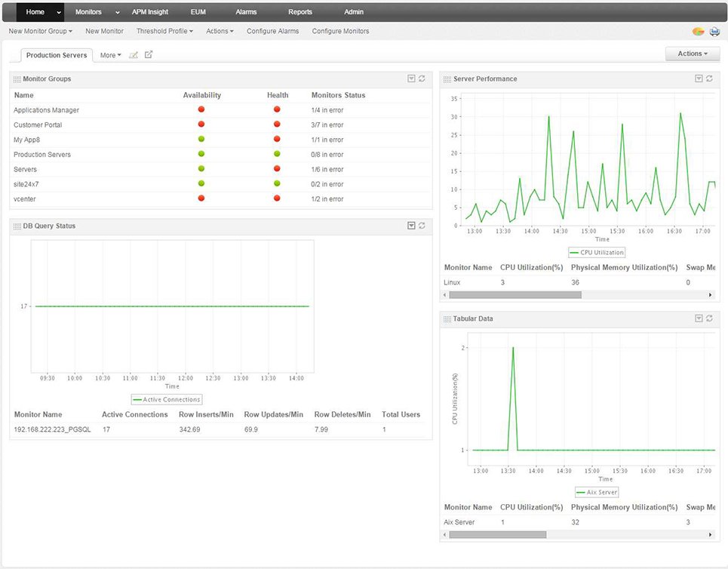The image size is (728, 569).
Task: Open the New Monitor Group dropdown
Action: tap(40, 31)
